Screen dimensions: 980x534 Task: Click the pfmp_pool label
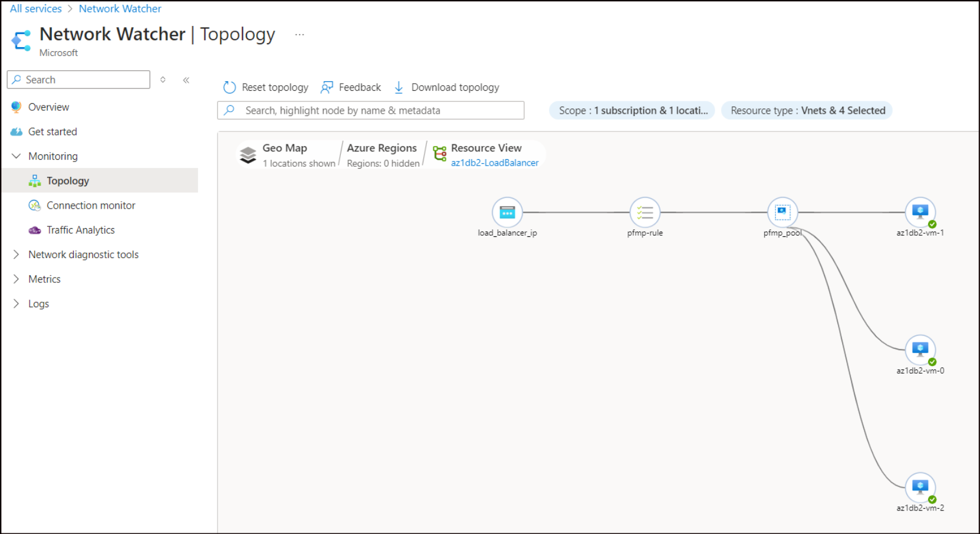click(782, 233)
